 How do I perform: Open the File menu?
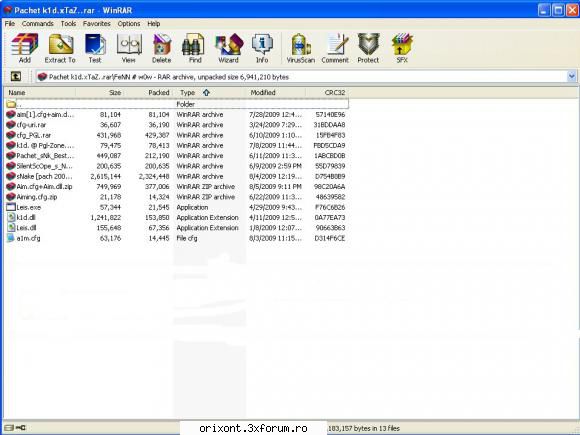point(10,24)
